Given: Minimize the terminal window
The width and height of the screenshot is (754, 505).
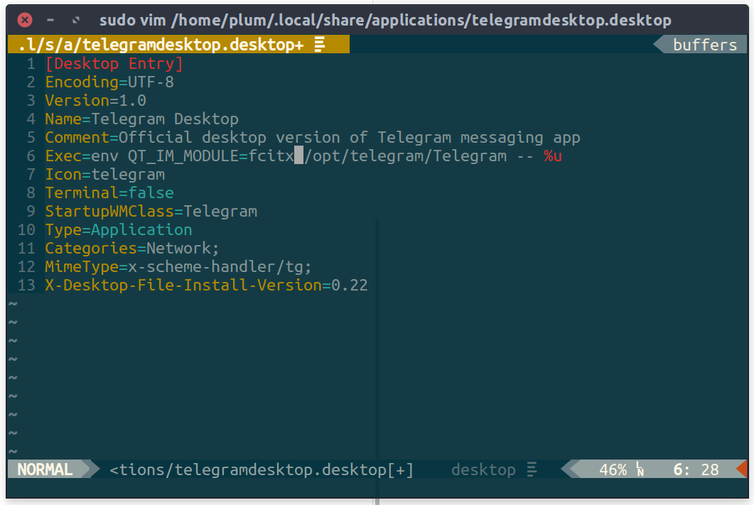Looking at the screenshot, I should [x=51, y=20].
